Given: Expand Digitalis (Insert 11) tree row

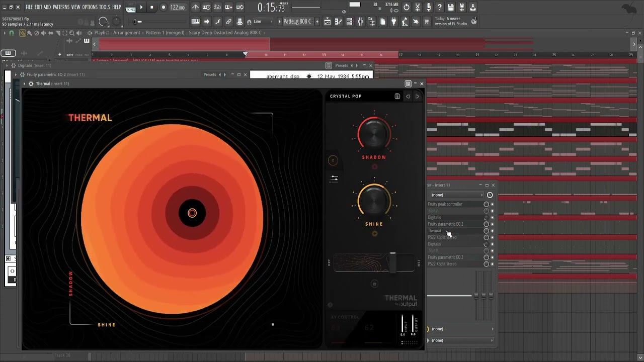Looking at the screenshot, I should [7, 65].
